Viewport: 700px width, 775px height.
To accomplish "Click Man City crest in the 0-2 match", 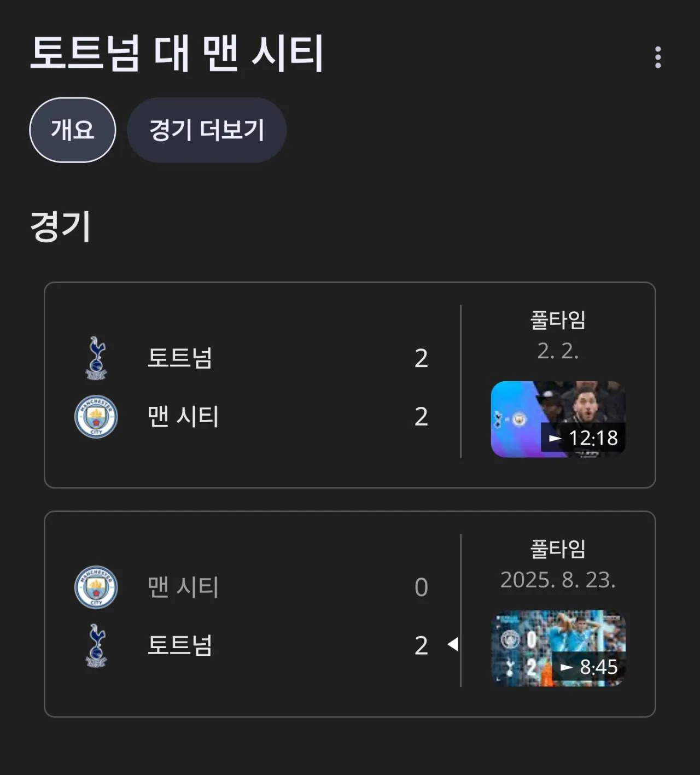I will tap(96, 587).
